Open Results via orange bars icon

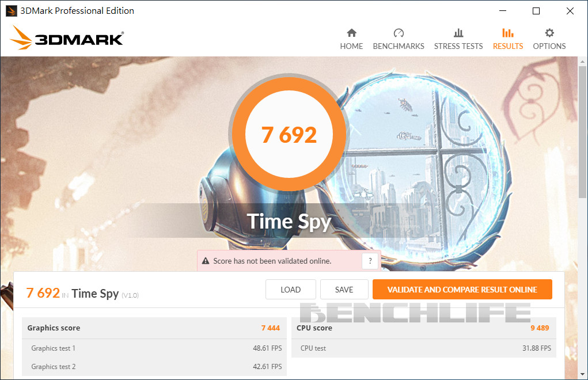508,33
